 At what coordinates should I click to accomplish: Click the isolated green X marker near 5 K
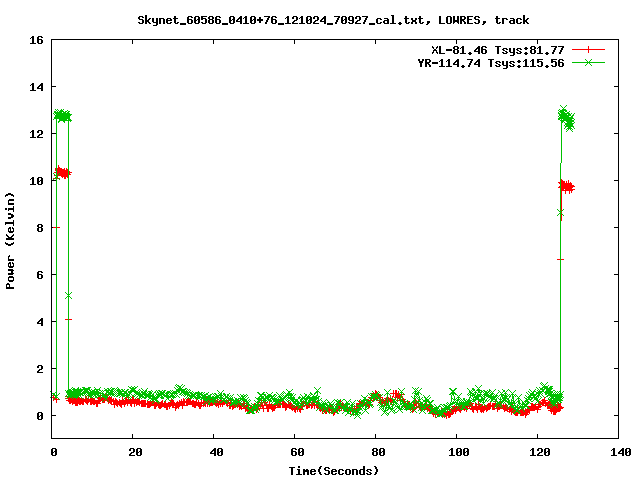68,296
